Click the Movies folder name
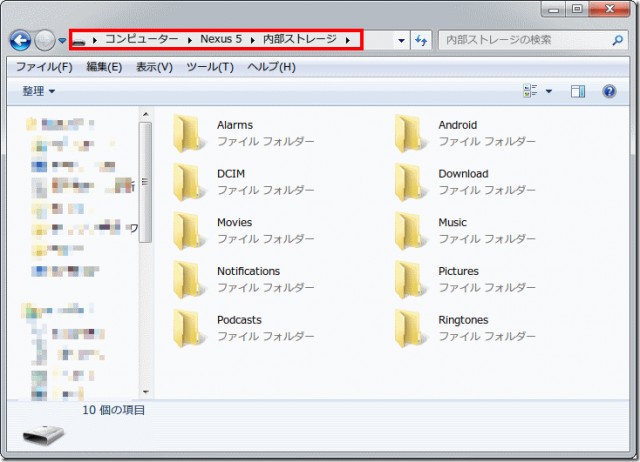640x462 pixels. (x=234, y=222)
